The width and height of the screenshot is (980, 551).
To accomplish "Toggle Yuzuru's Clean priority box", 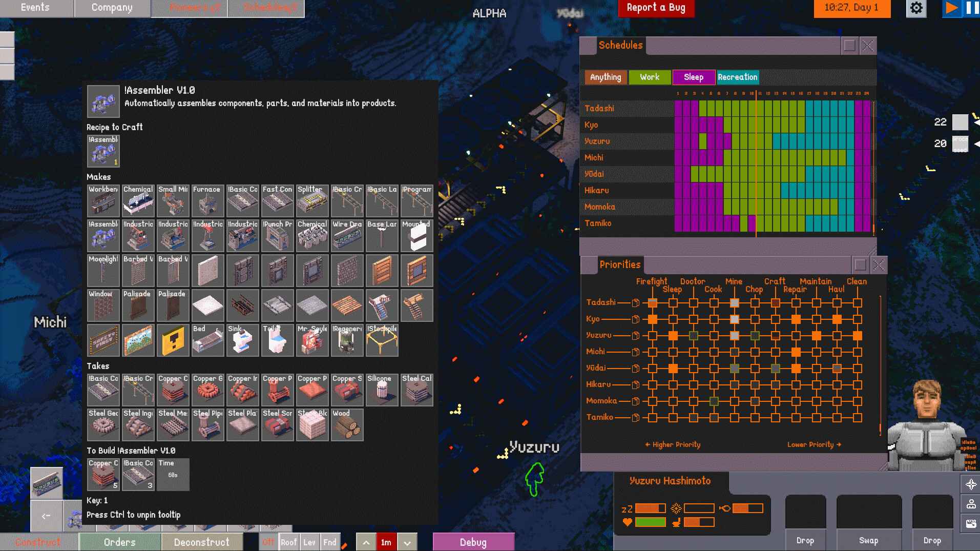I will (858, 336).
